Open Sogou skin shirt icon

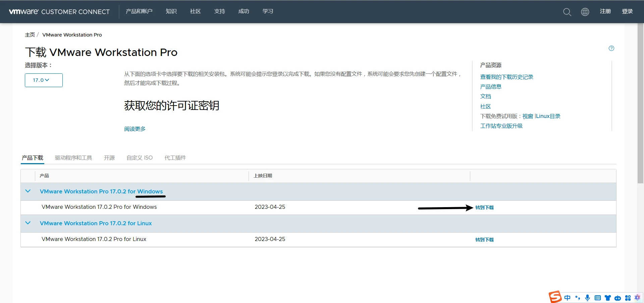[x=608, y=298]
